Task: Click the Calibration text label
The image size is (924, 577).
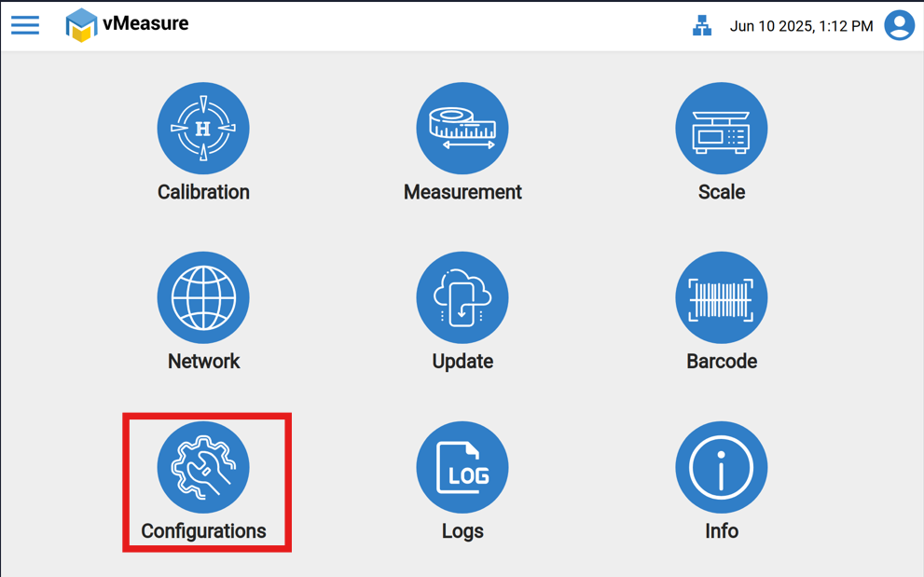Action: [x=203, y=192]
